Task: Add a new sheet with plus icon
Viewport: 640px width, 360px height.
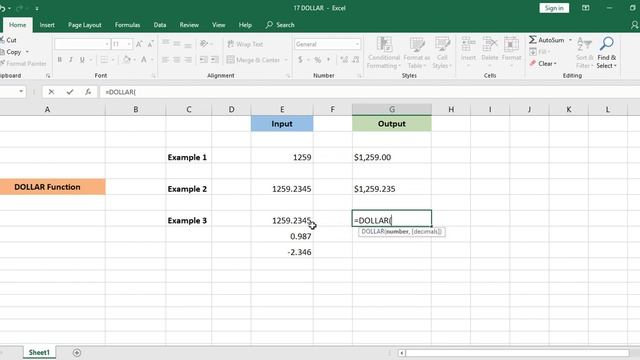Action: (77, 352)
